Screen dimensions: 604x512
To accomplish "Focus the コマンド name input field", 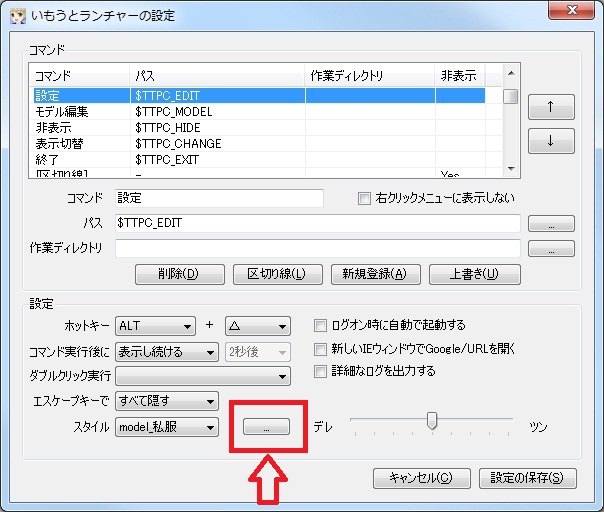I will pyautogui.click(x=219, y=198).
